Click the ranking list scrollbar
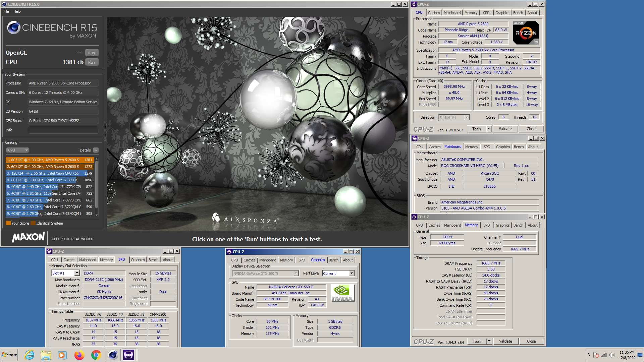This screenshot has width=644, height=362. click(97, 186)
